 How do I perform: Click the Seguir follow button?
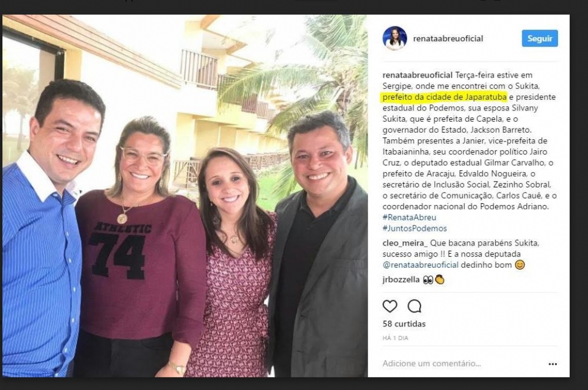pyautogui.click(x=540, y=38)
